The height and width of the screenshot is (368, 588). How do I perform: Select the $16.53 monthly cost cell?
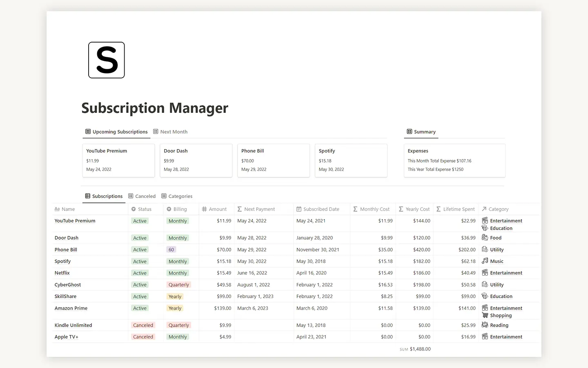coord(385,285)
